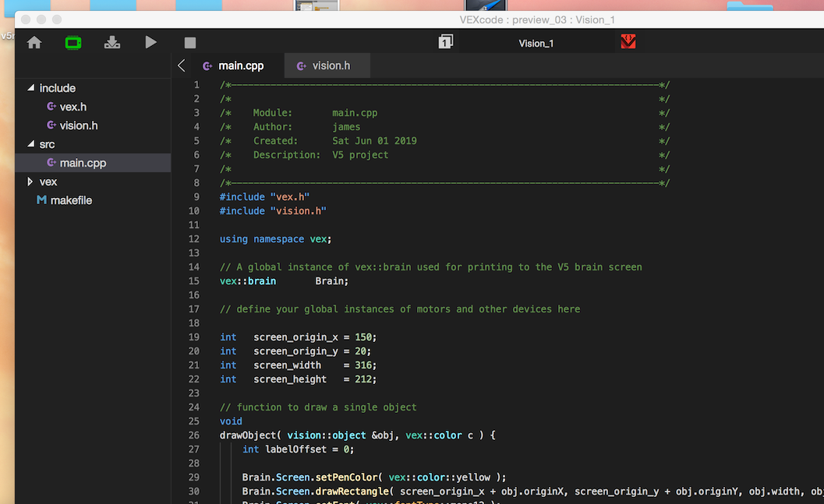The height and width of the screenshot is (504, 824).
Task: Click the Download to brain icon
Action: 112,43
